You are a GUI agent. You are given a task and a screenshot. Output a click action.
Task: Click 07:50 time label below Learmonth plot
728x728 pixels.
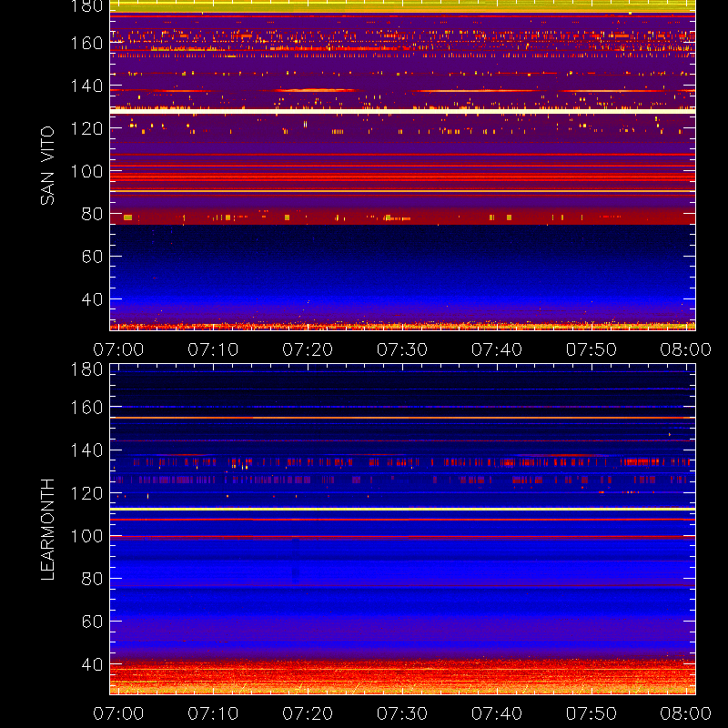pos(591,713)
